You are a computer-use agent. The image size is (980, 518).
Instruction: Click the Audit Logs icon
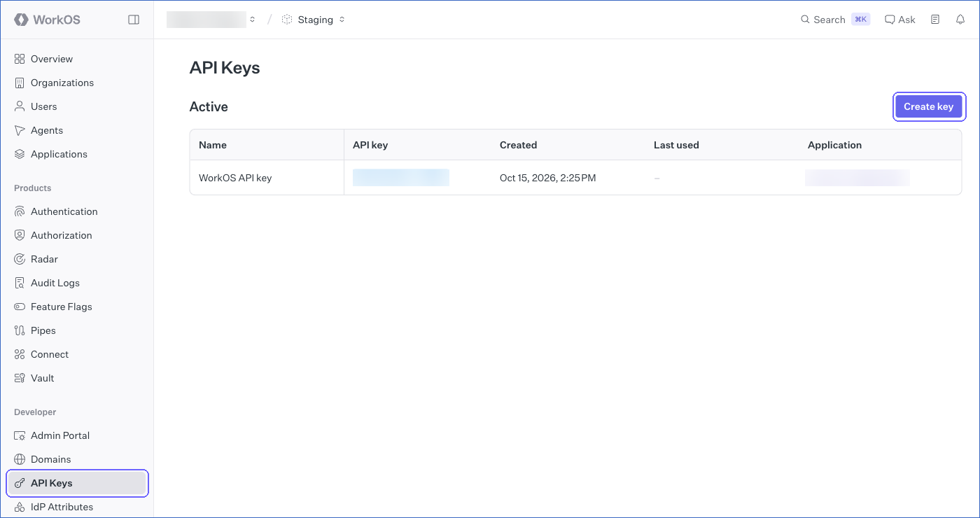(x=20, y=283)
